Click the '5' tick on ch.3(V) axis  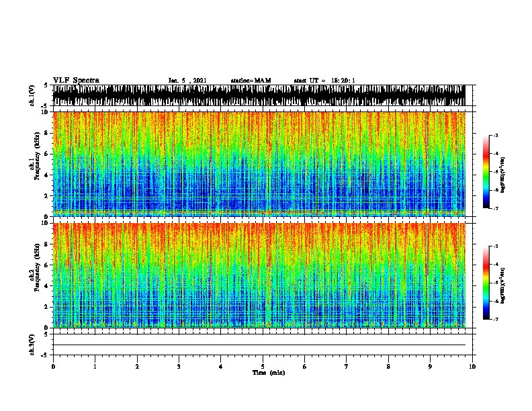[46, 334]
